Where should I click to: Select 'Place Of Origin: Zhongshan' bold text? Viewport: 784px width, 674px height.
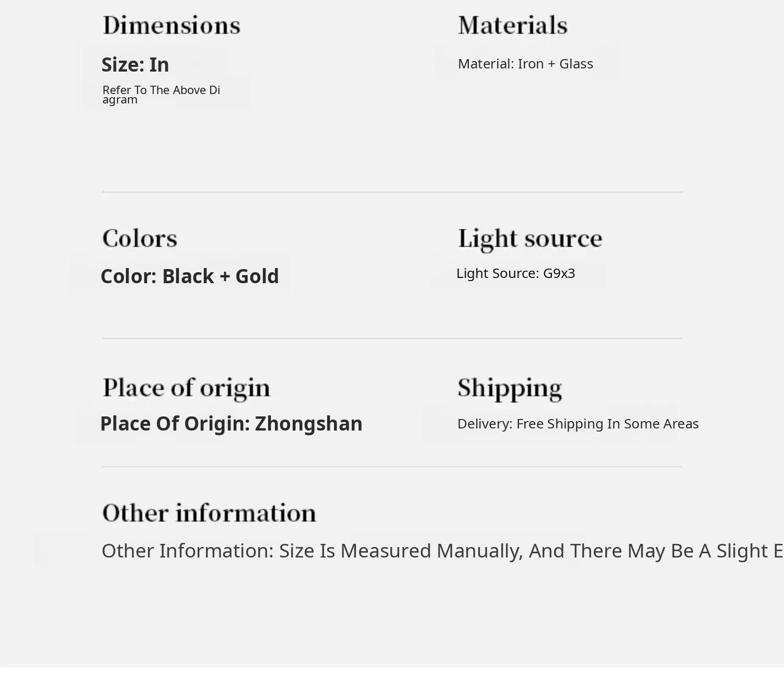click(230, 423)
